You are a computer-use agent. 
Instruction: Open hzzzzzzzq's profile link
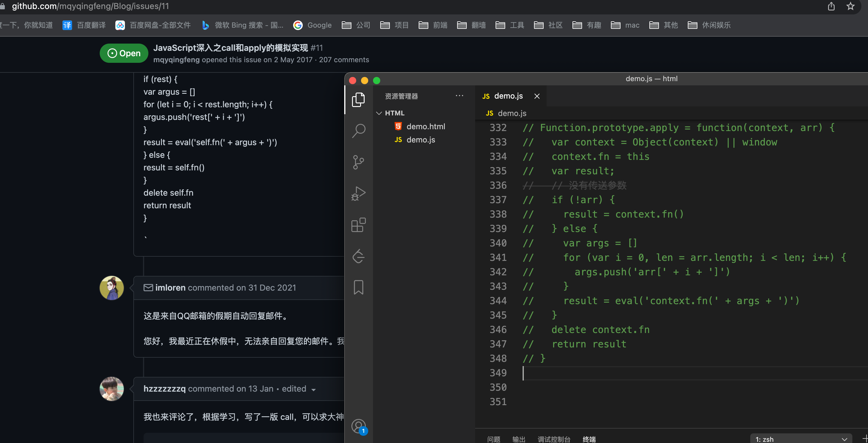164,389
